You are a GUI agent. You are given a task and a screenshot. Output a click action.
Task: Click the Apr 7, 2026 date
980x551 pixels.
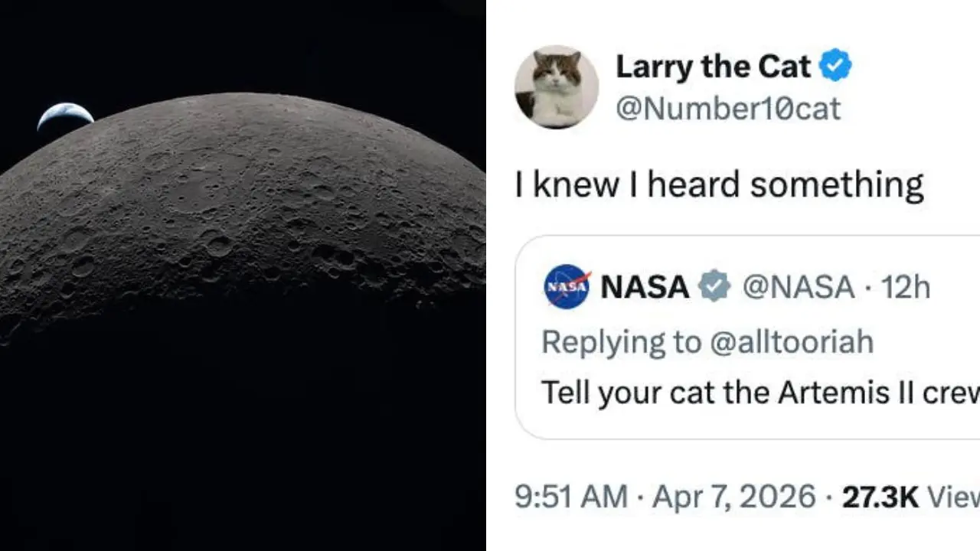click(x=733, y=497)
